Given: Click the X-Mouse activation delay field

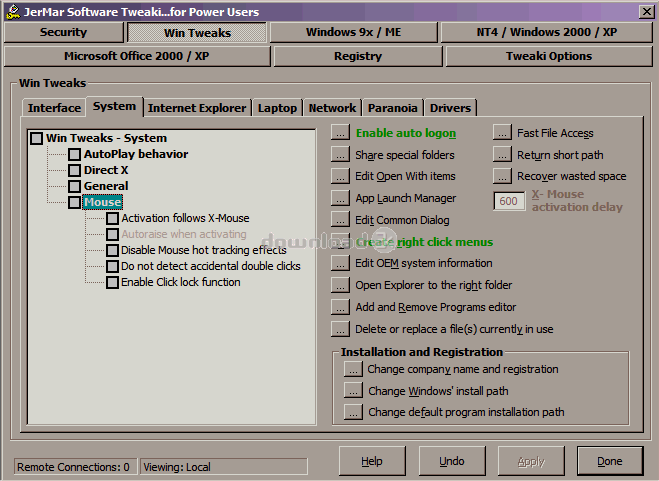Looking at the screenshot, I should (509, 201).
